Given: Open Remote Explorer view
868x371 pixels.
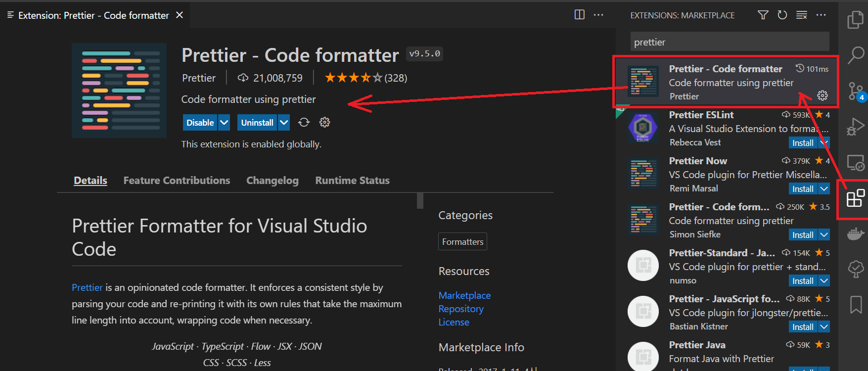Looking at the screenshot, I should coord(856,162).
